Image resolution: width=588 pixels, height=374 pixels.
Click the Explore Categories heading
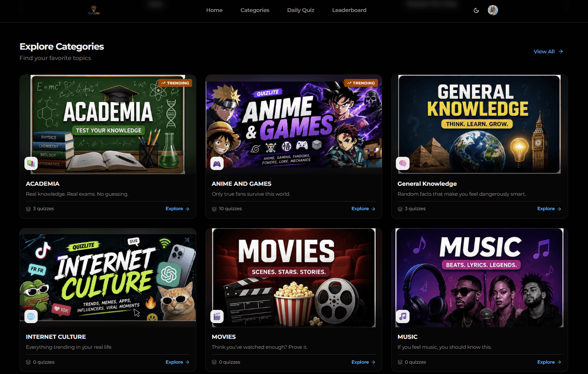62,46
